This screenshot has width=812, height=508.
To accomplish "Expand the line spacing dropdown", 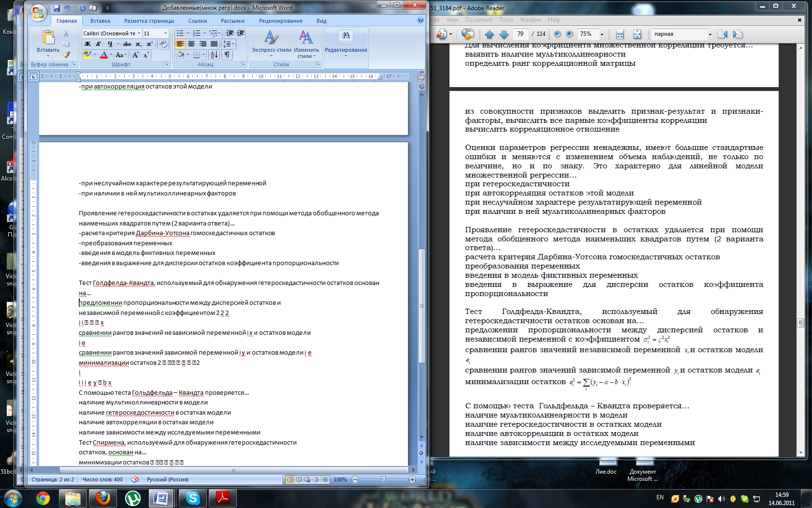I will coord(233,44).
